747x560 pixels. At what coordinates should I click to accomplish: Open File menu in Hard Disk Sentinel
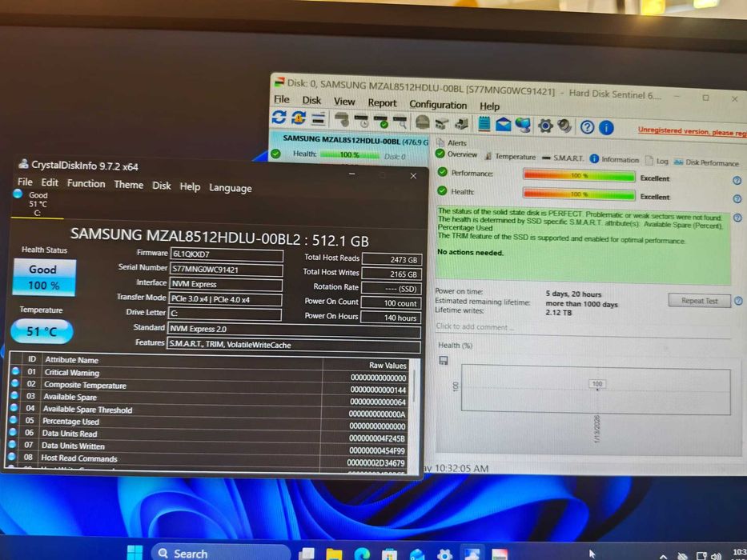(x=281, y=99)
